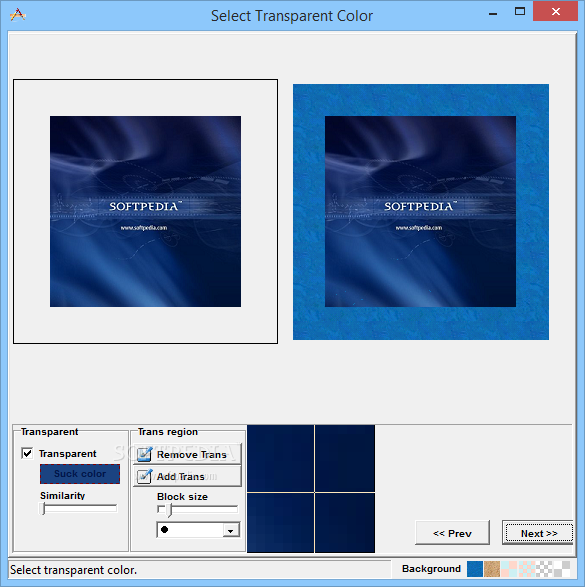Click the Remove Trans pencil icon
Screen dimensions: 585x587
144,454
